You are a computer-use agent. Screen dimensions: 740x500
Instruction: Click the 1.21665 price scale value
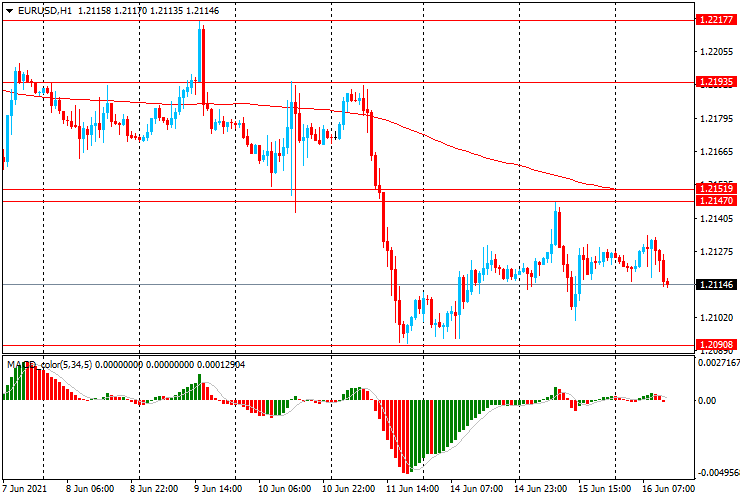716,152
